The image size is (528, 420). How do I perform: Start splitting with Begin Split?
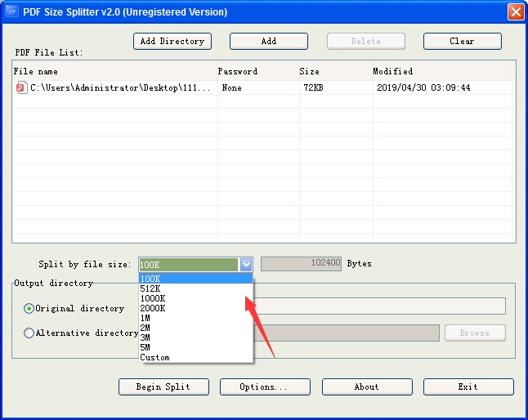coord(163,386)
